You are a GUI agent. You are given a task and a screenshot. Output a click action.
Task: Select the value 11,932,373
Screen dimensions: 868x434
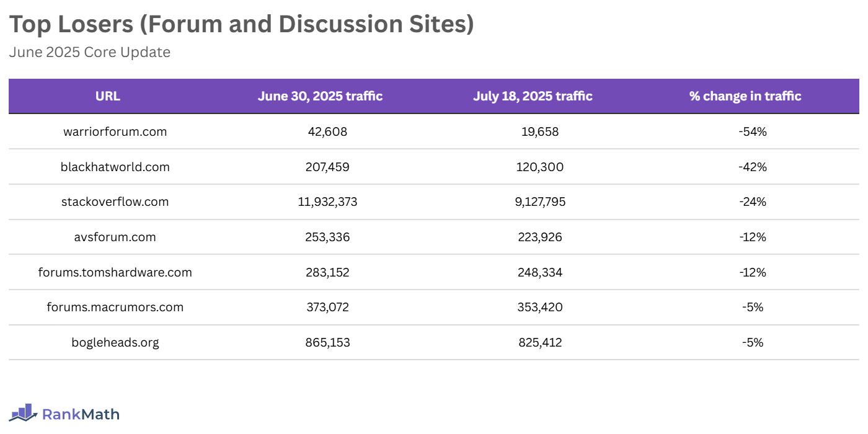click(x=328, y=201)
